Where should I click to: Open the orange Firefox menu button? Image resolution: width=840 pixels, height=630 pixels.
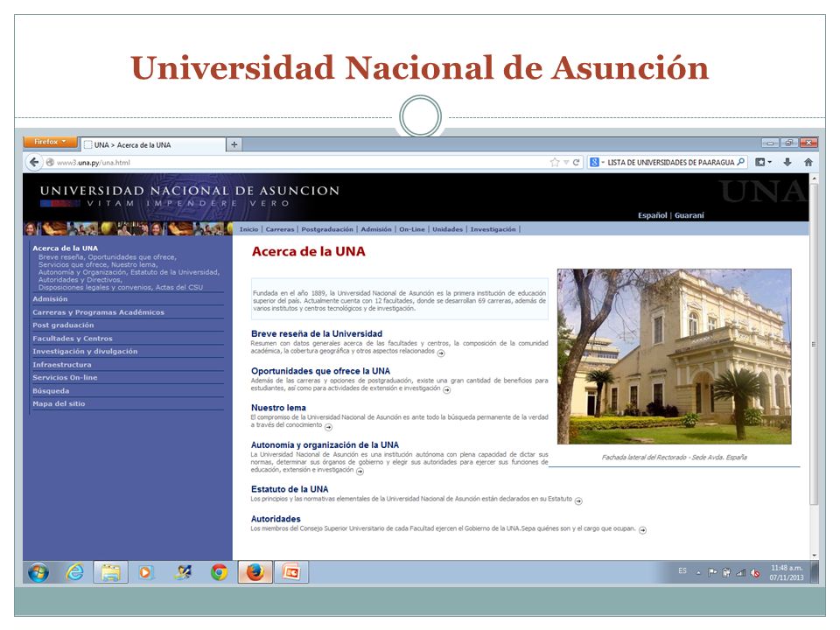(51, 142)
